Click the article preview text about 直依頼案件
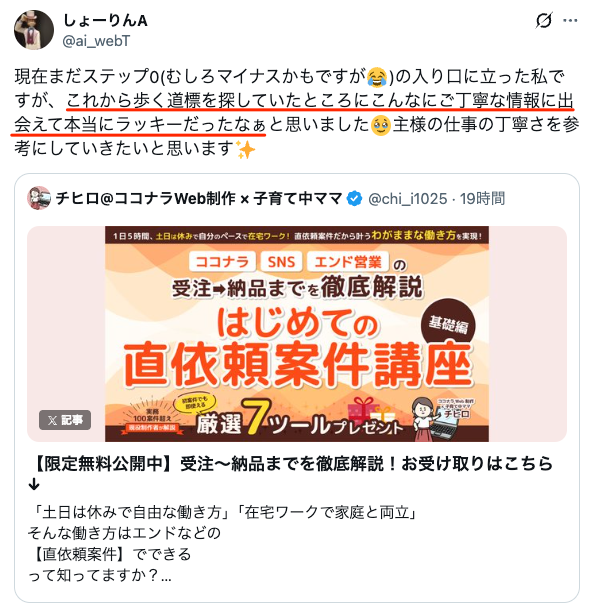Screen dimensions: 592x609 223,544
